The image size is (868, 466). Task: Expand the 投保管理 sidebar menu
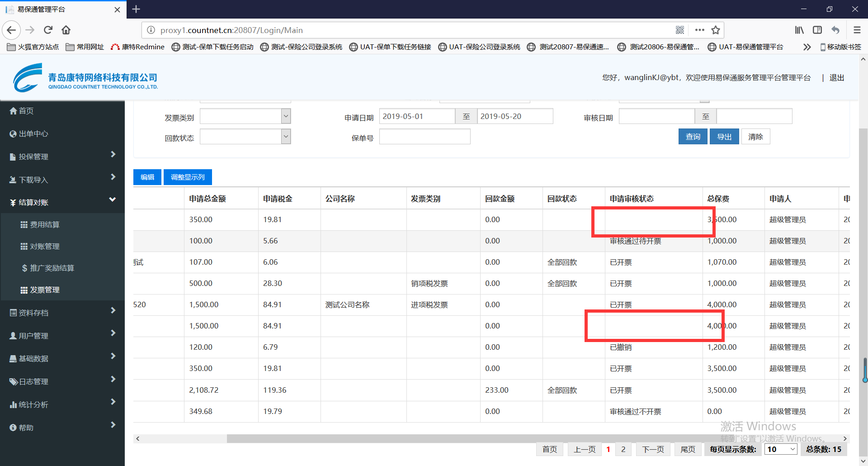coord(62,157)
